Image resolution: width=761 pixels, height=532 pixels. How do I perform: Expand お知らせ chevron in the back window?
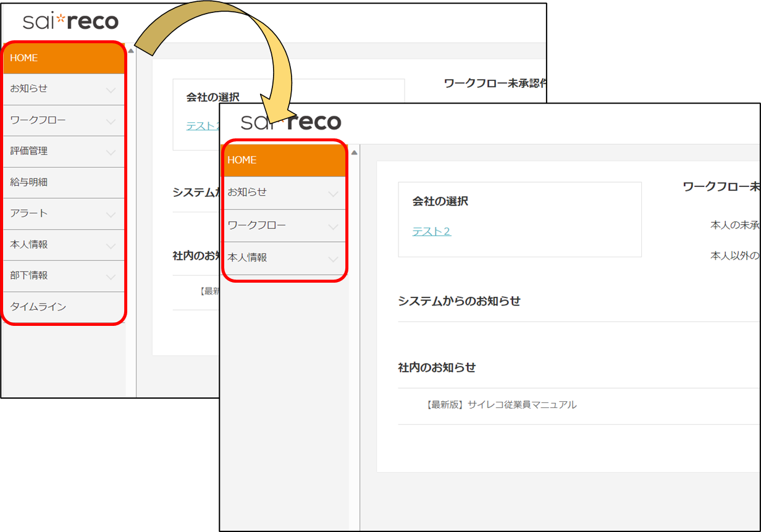[111, 90]
